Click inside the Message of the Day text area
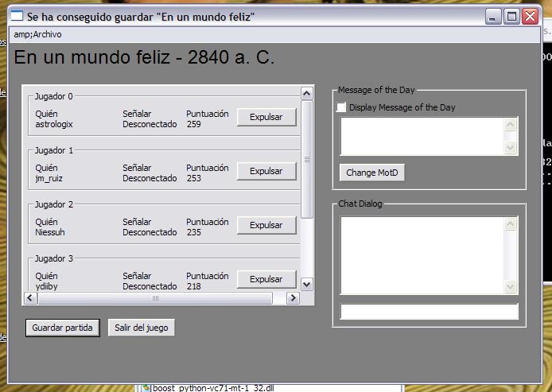The width and height of the screenshot is (552, 392). tap(422, 136)
